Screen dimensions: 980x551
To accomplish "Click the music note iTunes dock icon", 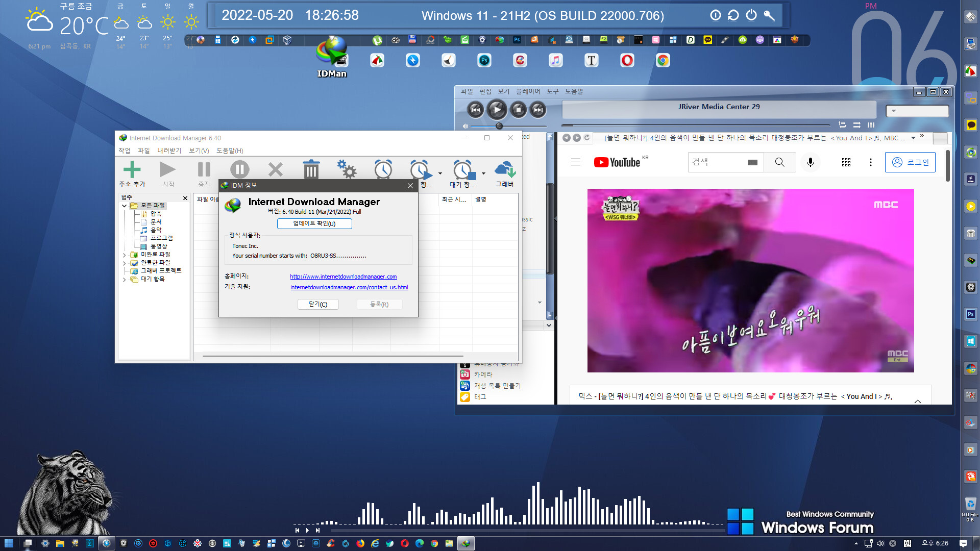I will point(556,60).
